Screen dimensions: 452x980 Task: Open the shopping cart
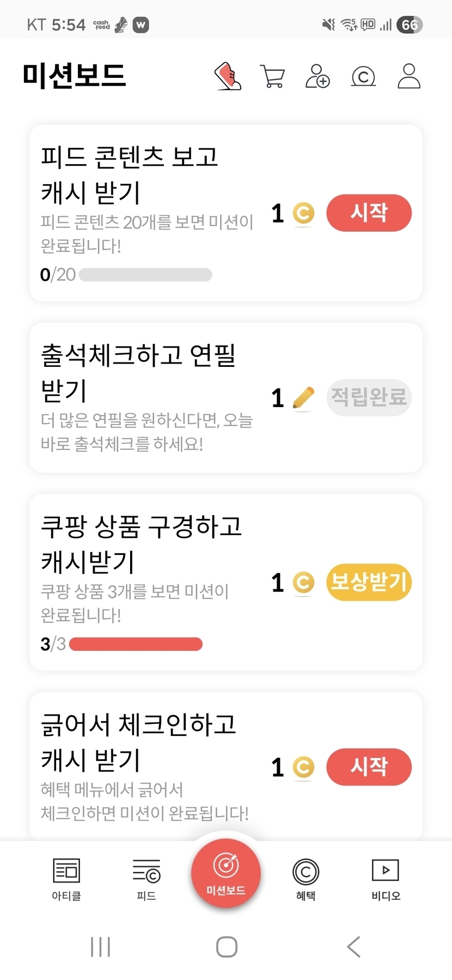pos(272,76)
